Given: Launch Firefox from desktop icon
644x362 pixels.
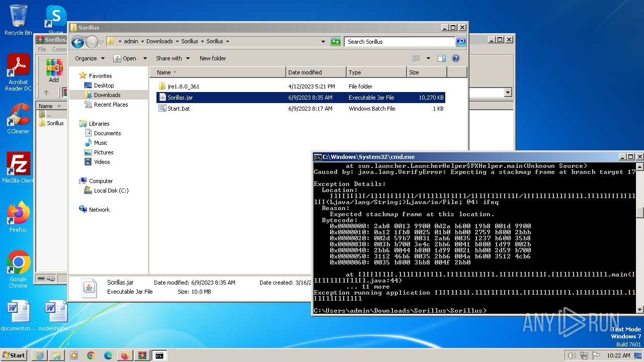Looking at the screenshot, I should coord(18,217).
